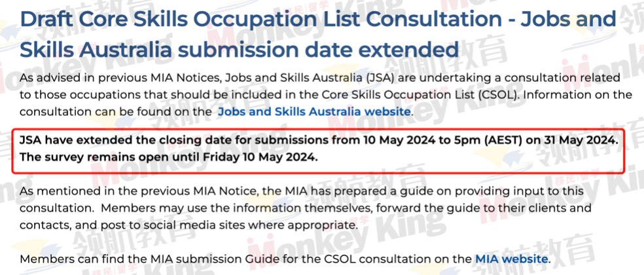Click the paragraph beginning 'As mentioned in the previous MIA Notice'
Screen dimensions: 644x275
[306, 208]
